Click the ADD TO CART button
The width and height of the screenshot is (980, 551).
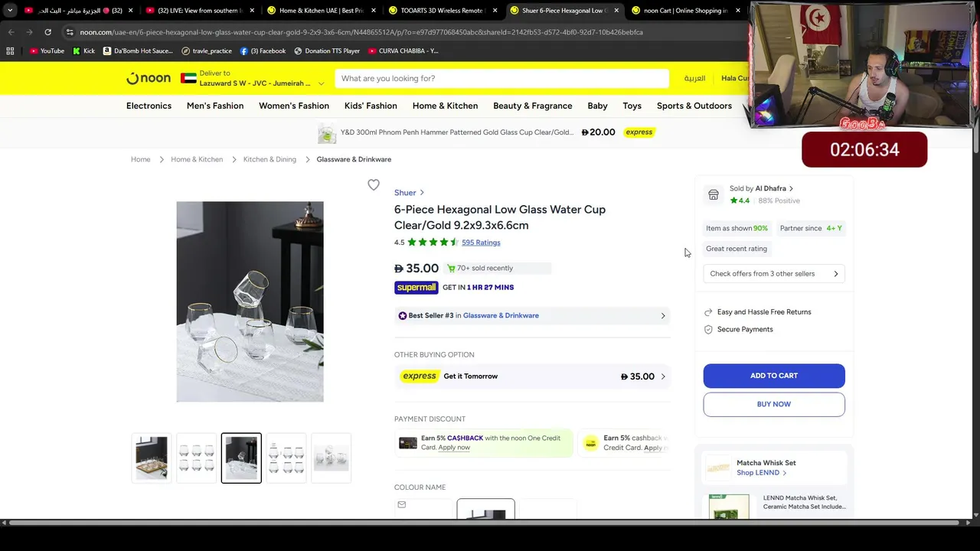774,376
